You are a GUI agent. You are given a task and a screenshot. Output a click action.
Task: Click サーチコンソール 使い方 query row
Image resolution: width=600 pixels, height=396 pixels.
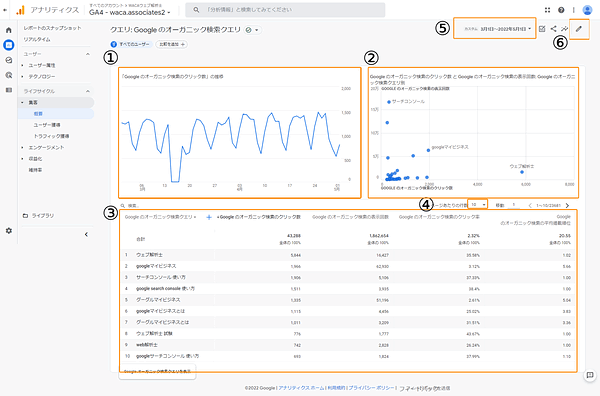coord(161,277)
